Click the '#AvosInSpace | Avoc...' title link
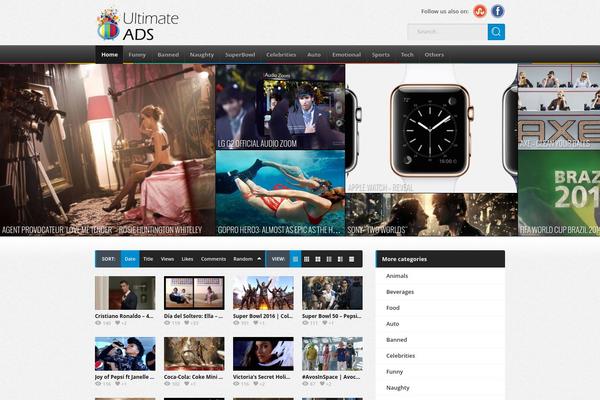600x400 pixels. click(x=331, y=377)
